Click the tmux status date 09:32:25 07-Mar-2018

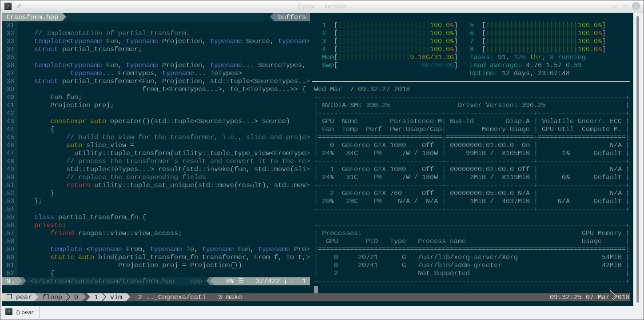pos(589,297)
